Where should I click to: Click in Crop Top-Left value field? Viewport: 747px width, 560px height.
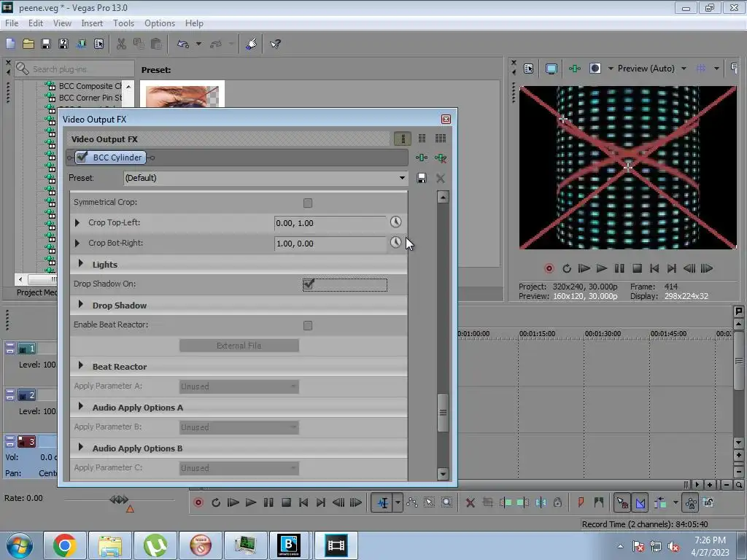coord(330,223)
